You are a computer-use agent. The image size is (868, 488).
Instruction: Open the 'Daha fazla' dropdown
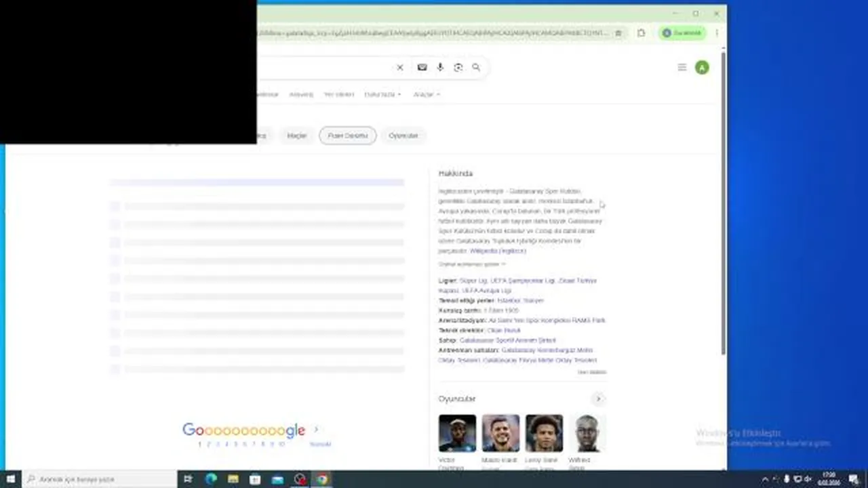point(382,94)
